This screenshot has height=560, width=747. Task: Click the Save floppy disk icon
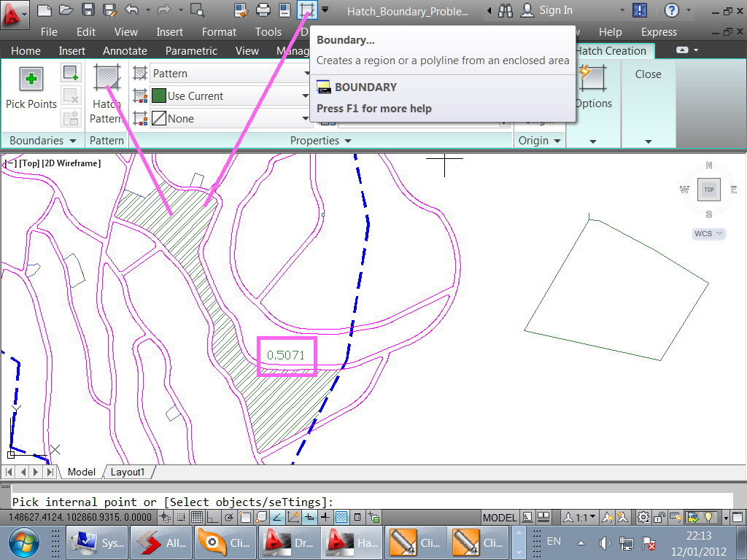tap(88, 10)
